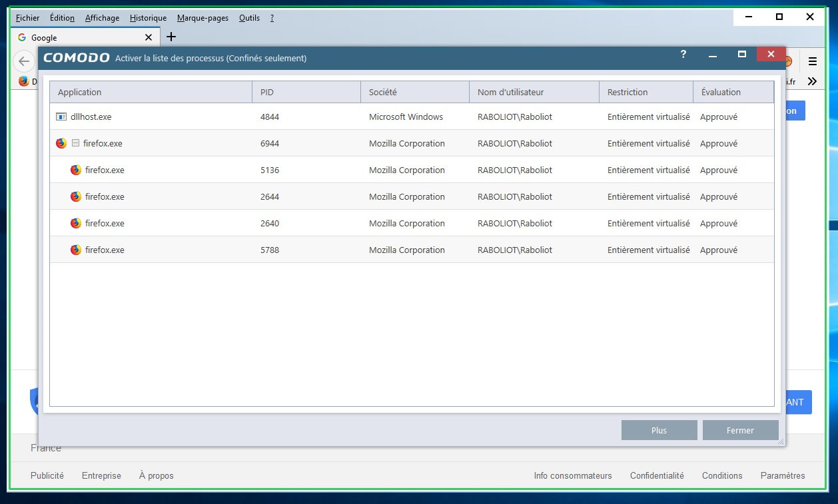Select the dllhost.exe row name
Image resolution: width=838 pixels, height=504 pixels.
tap(91, 117)
